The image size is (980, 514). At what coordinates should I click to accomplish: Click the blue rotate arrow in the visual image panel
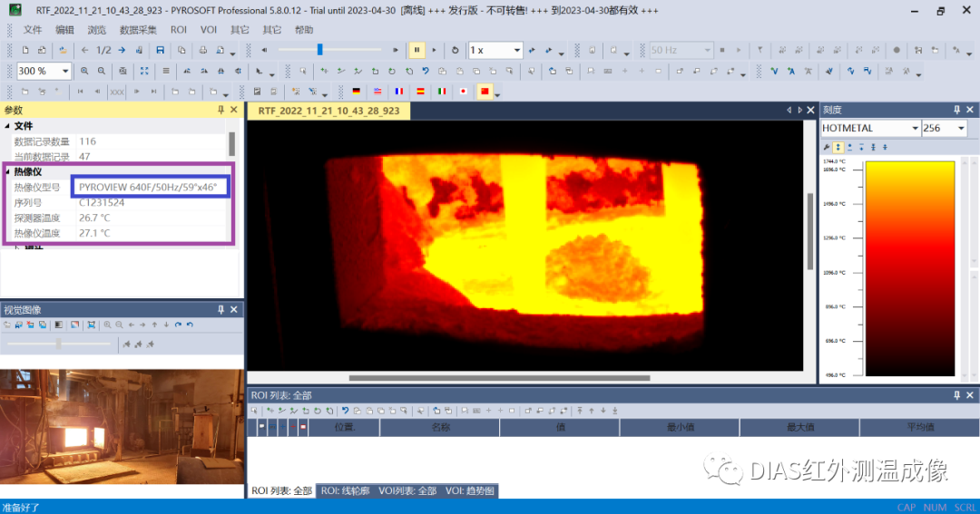tap(178, 325)
